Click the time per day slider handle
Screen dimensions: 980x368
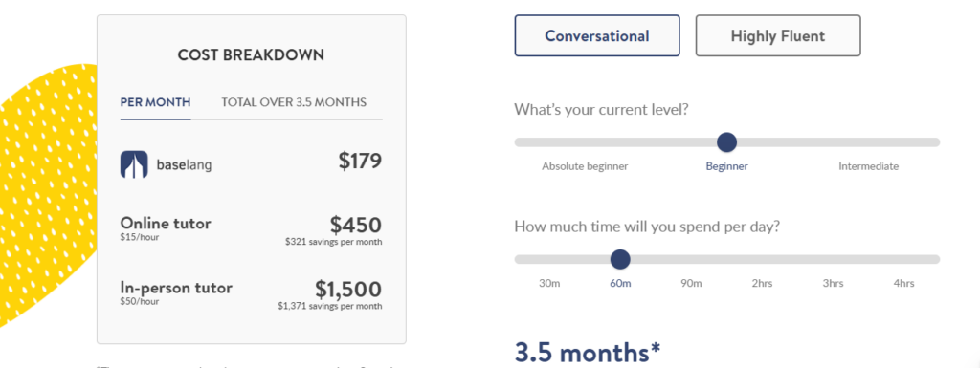click(x=620, y=259)
